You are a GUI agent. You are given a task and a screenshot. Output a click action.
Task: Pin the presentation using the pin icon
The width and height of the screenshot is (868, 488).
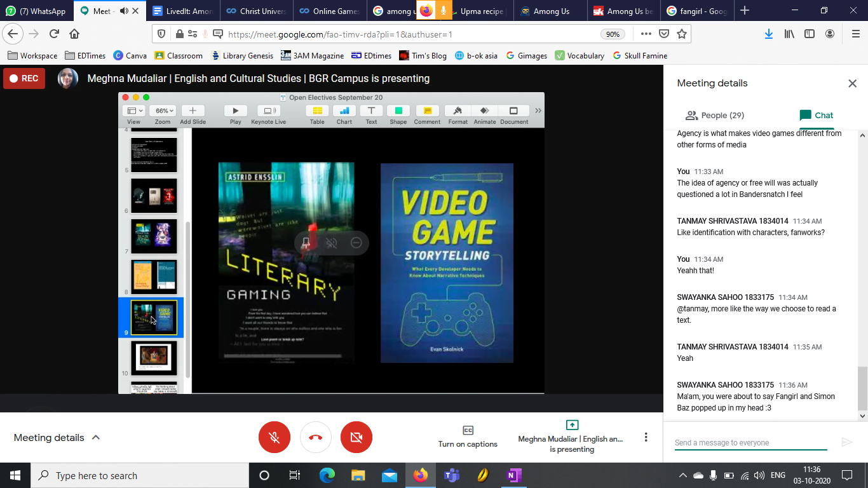(306, 243)
